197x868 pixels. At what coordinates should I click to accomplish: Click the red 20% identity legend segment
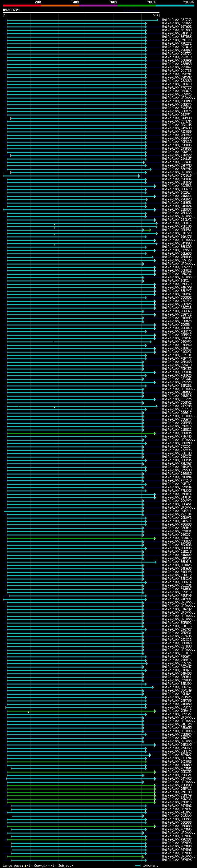pos(22,6)
